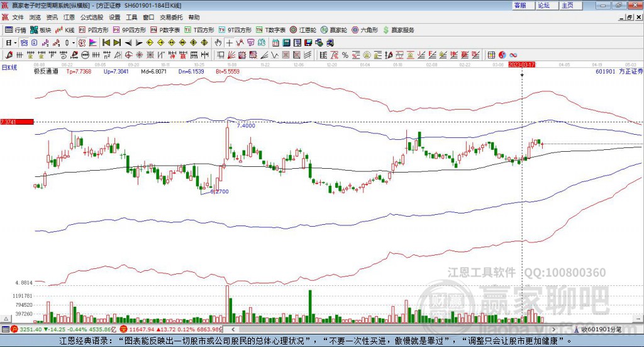Image resolution: width=644 pixels, height=347 pixels.
Task: Open the 交易委托 menu
Action: tap(171, 17)
